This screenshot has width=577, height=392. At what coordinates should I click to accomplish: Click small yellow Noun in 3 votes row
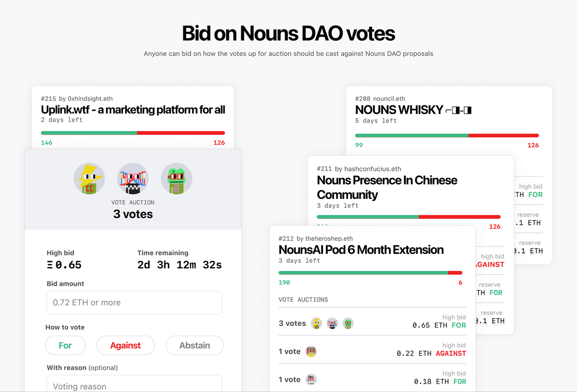317,323
